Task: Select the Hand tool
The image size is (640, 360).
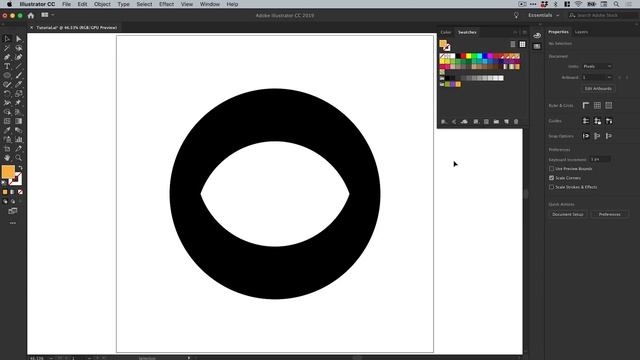Action: click(x=7, y=158)
